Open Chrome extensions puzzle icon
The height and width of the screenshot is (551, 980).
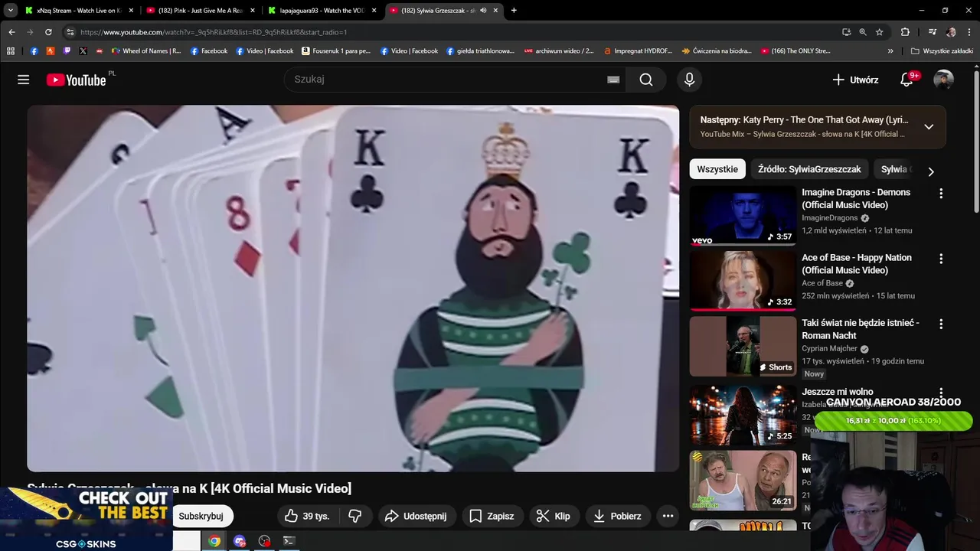pyautogui.click(x=905, y=32)
